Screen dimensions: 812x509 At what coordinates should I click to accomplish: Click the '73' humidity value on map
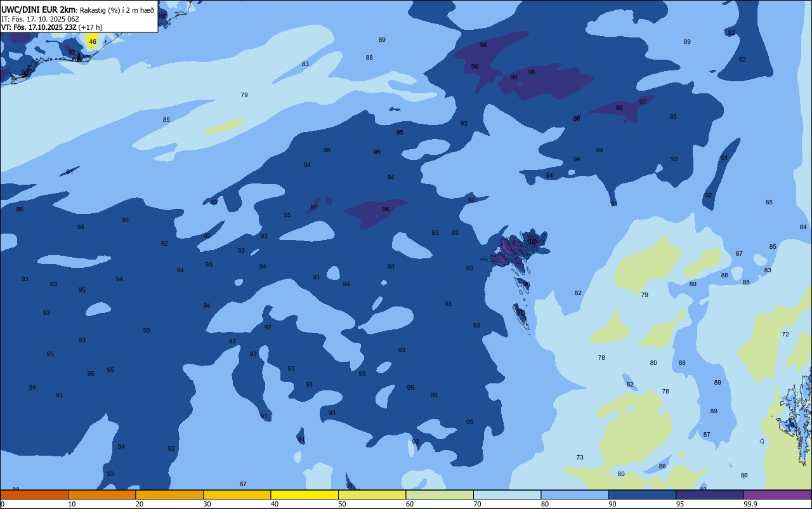tap(580, 458)
